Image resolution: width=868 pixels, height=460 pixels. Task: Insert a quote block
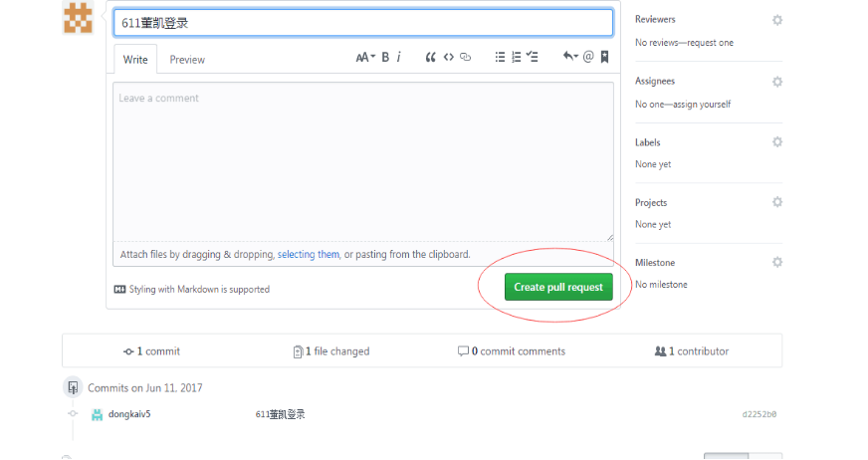pyautogui.click(x=430, y=57)
